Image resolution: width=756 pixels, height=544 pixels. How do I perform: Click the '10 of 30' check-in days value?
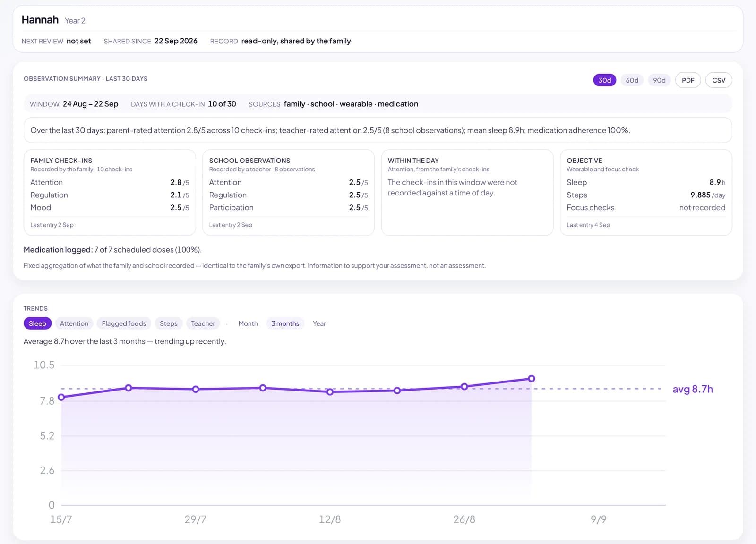tap(222, 104)
